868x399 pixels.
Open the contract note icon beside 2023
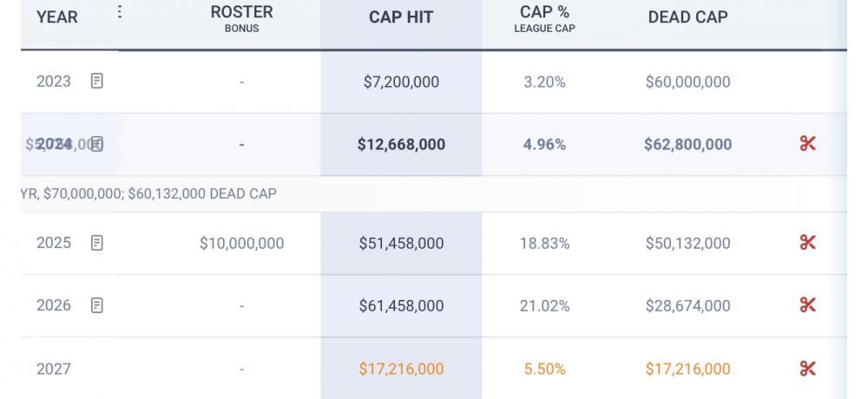pos(97,82)
